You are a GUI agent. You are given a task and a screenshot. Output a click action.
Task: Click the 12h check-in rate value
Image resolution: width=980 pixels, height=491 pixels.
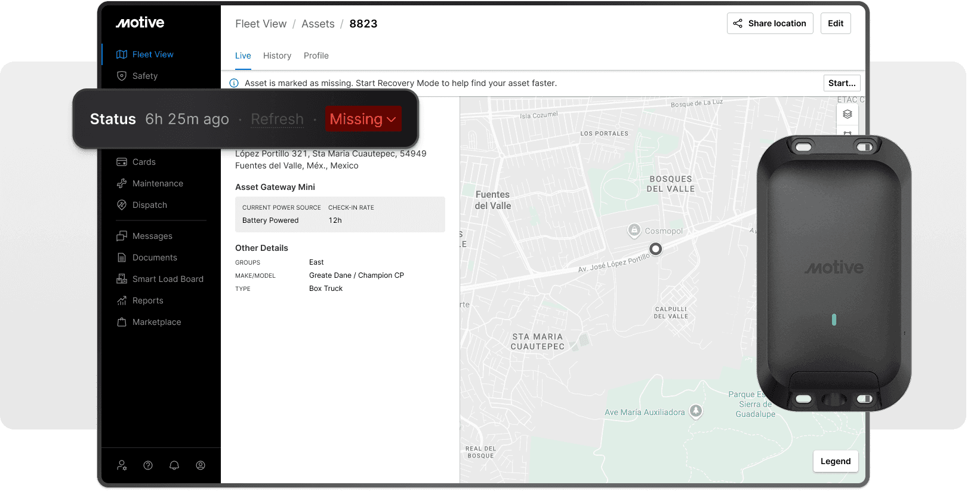pos(335,220)
